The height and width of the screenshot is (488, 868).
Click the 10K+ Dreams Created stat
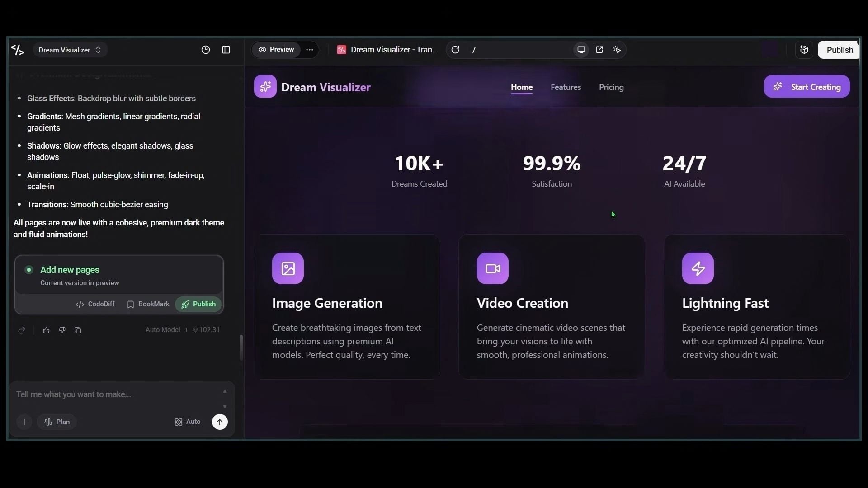coord(419,171)
